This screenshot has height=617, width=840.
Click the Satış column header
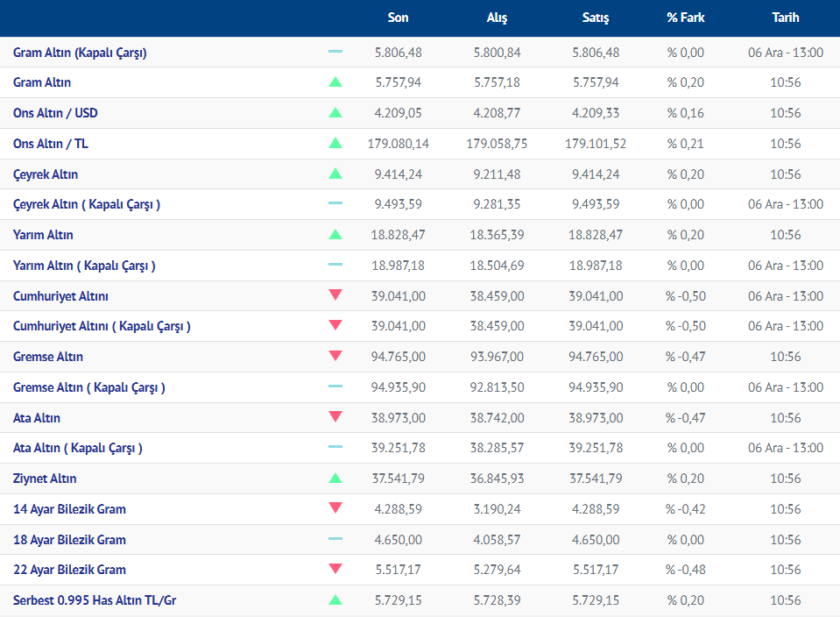click(596, 18)
